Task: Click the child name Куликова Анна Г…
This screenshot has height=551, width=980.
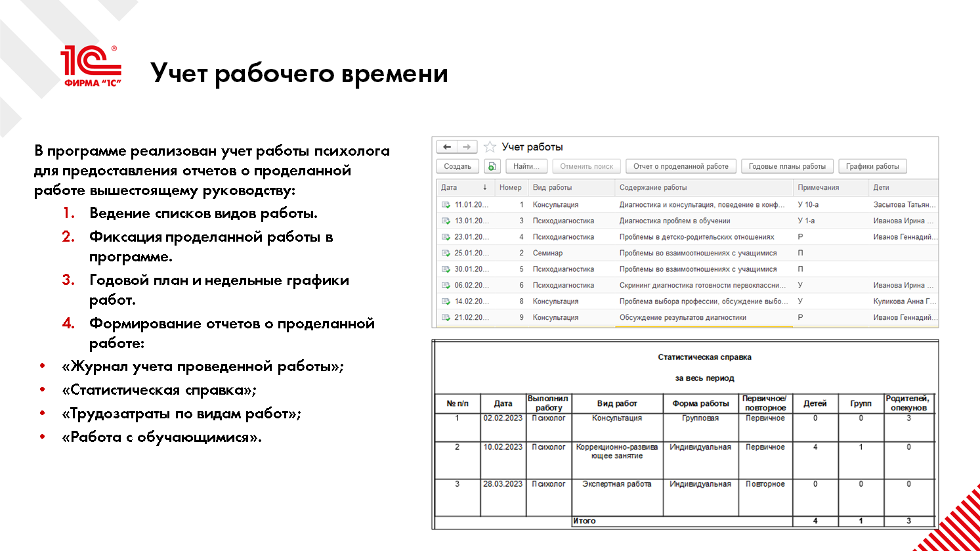Action: tap(905, 301)
